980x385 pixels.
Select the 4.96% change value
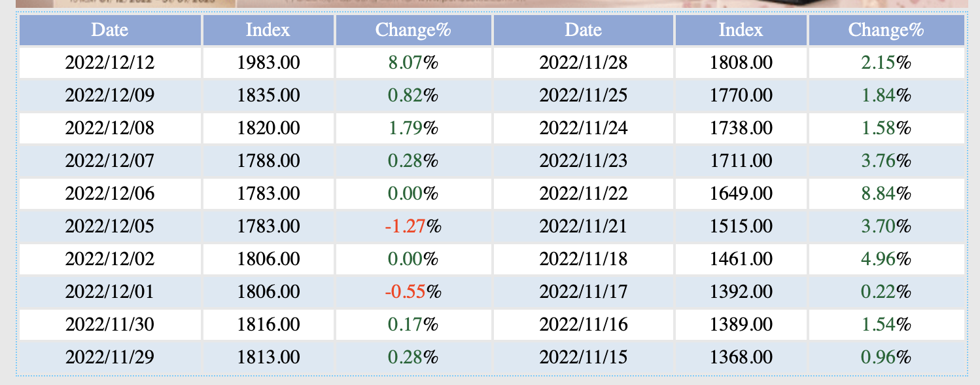point(886,259)
